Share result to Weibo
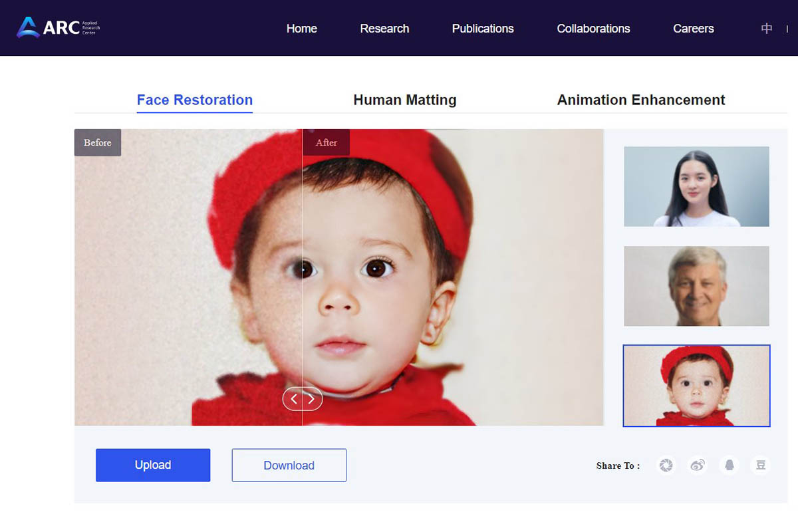This screenshot has width=798, height=532. 698,465
